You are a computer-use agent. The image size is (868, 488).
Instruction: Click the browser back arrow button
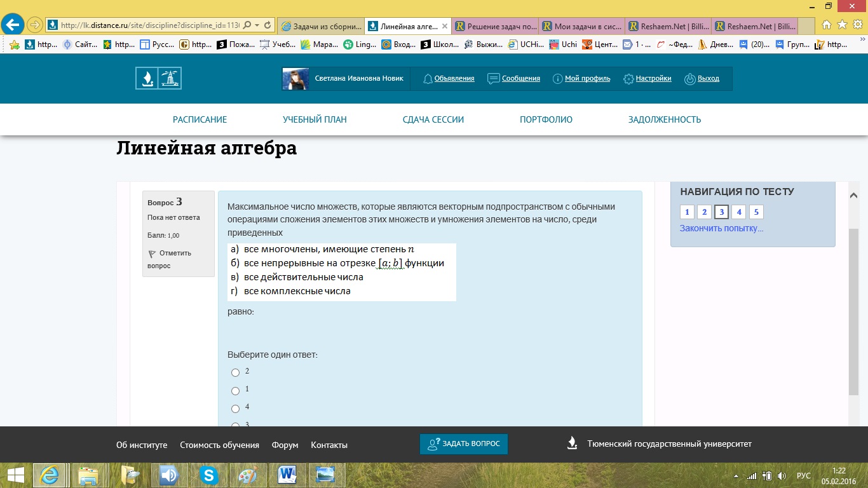pos(13,25)
